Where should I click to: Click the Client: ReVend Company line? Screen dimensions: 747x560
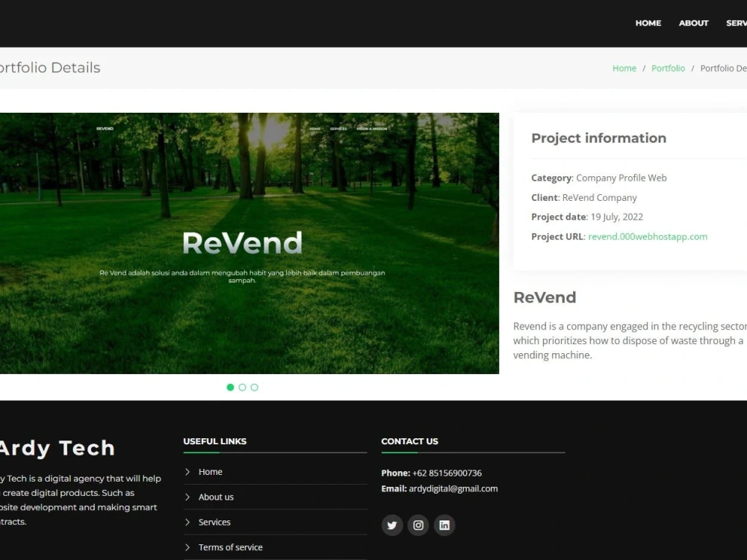pos(583,198)
